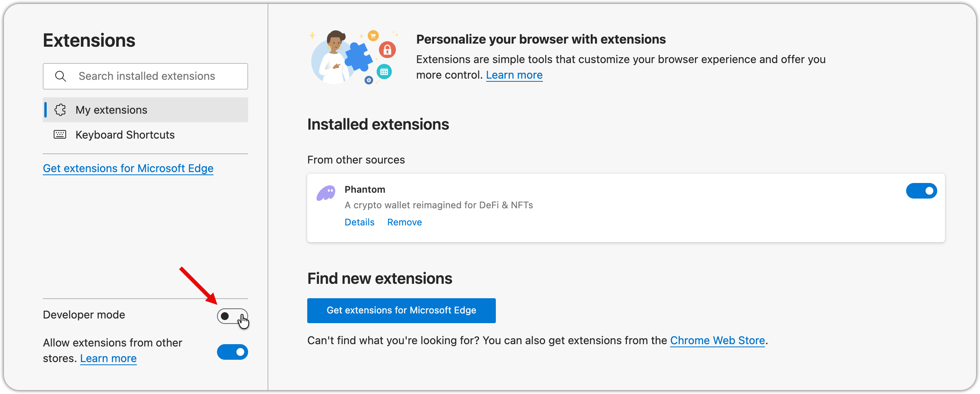
Task: Remove the Phantom extension
Action: pyautogui.click(x=404, y=222)
